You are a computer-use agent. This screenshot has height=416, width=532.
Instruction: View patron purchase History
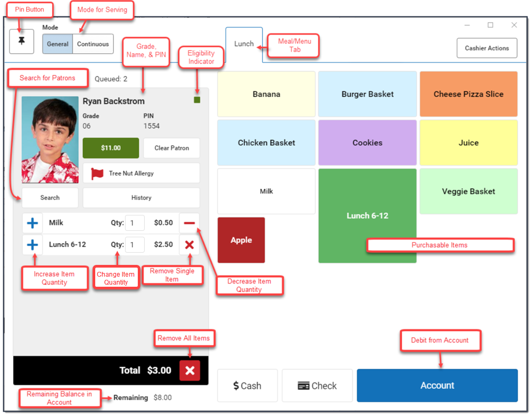tap(142, 197)
